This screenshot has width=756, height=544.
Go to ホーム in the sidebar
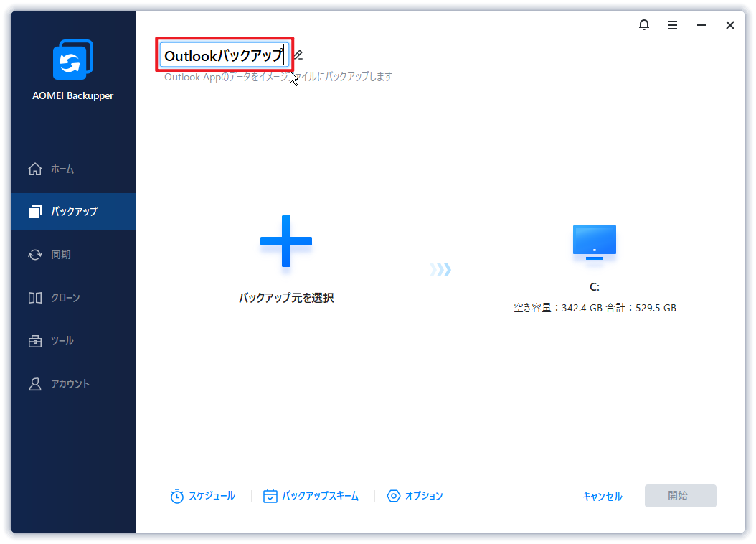[x=73, y=169]
